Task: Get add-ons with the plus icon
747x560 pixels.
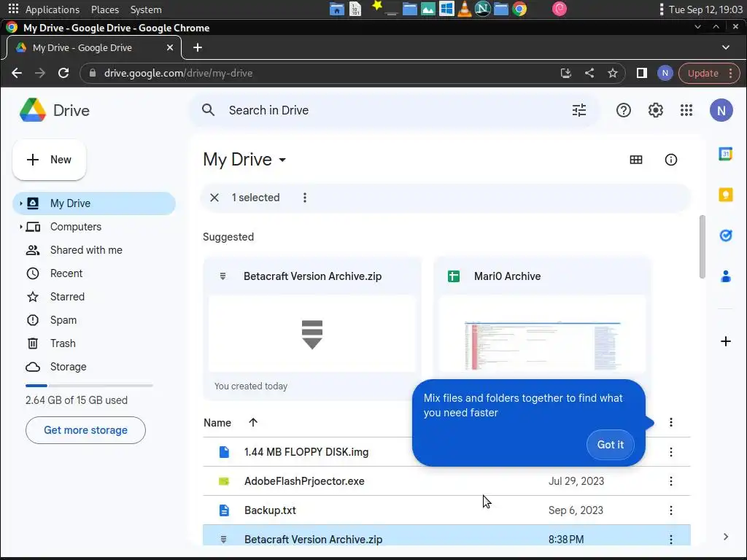Action: [x=725, y=341]
